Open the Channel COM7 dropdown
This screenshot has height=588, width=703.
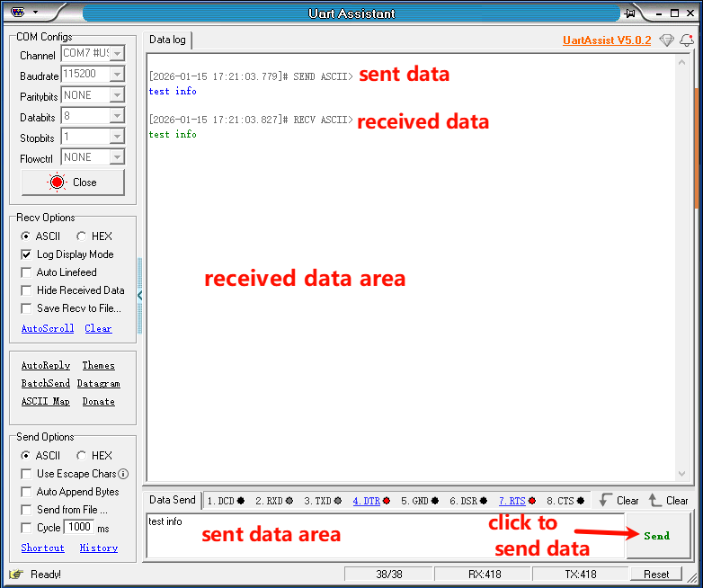click(x=117, y=53)
